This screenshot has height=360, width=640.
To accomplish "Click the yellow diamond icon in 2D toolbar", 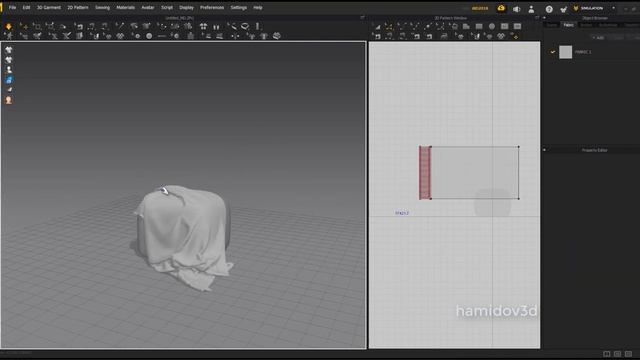I will pos(516,37).
